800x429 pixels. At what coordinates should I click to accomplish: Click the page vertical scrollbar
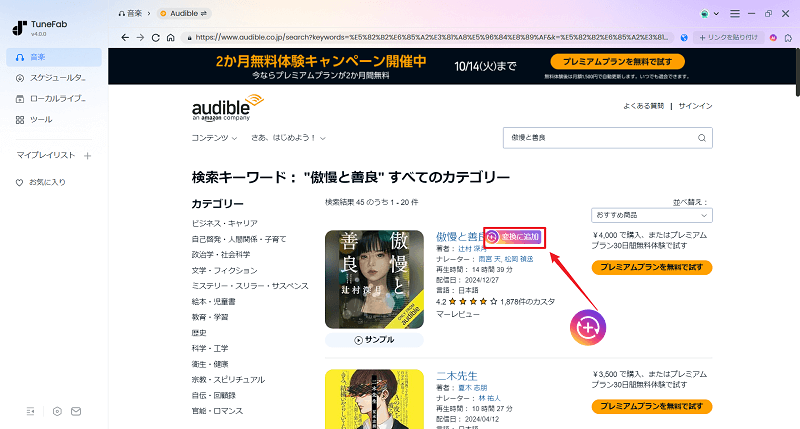(797, 72)
